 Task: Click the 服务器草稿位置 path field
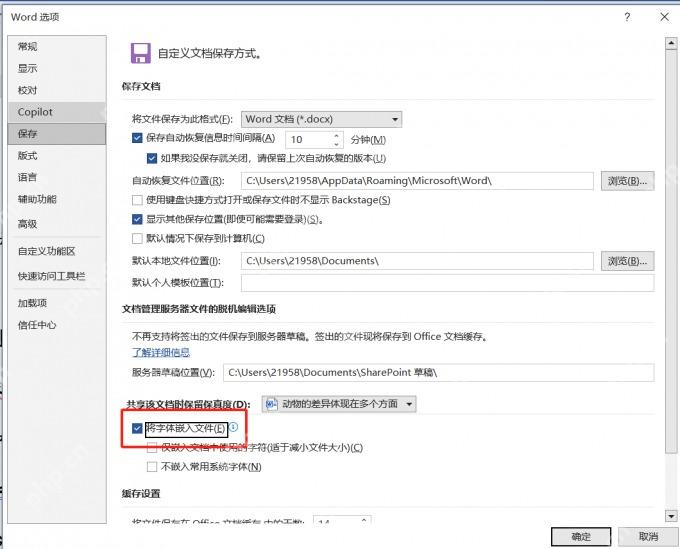click(438, 373)
